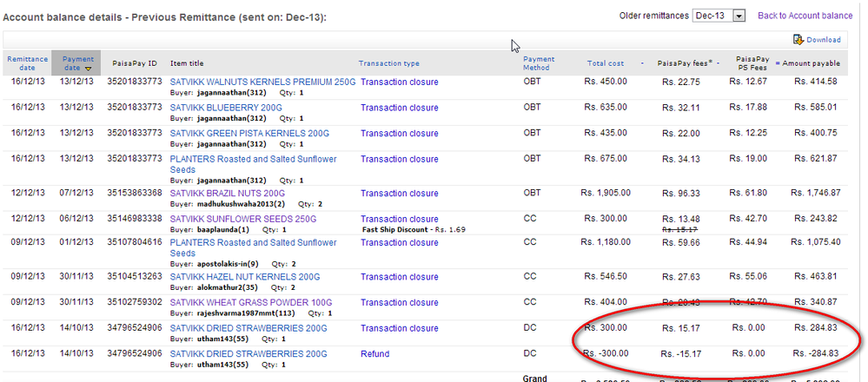The height and width of the screenshot is (382, 868).
Task: Open Back to Account balance link
Action: click(805, 16)
